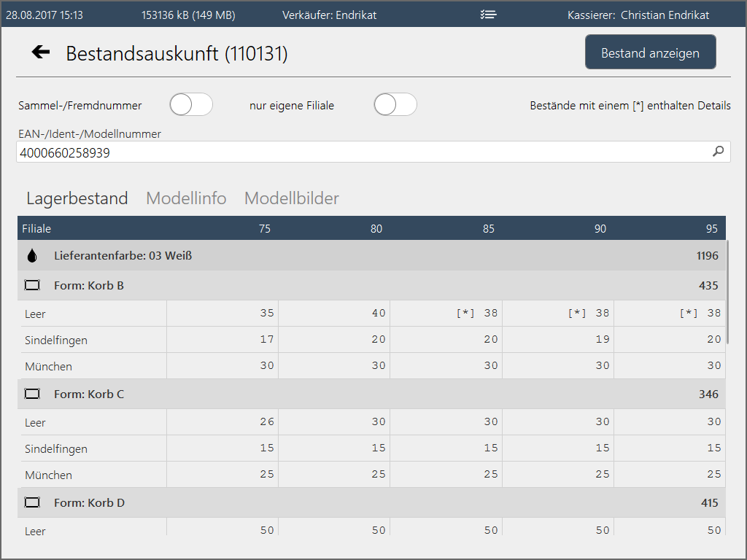Click the search magnifier icon

point(718,152)
